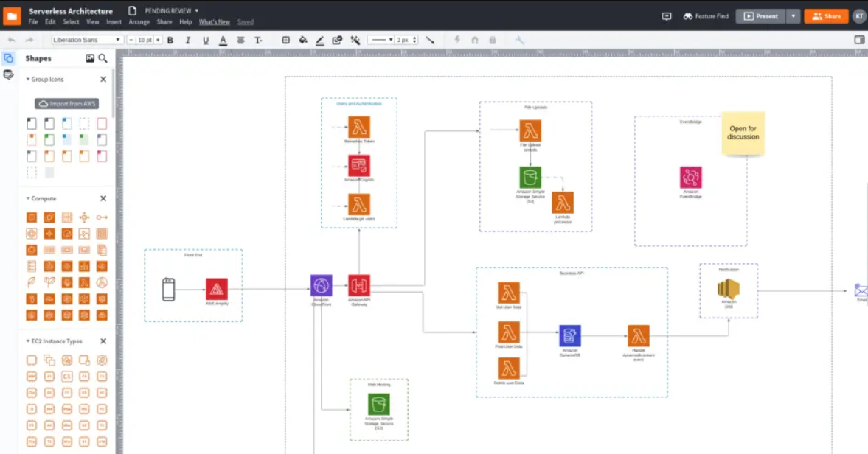Click the 10 pt font size field
The height and width of the screenshot is (454, 868).
pos(145,40)
